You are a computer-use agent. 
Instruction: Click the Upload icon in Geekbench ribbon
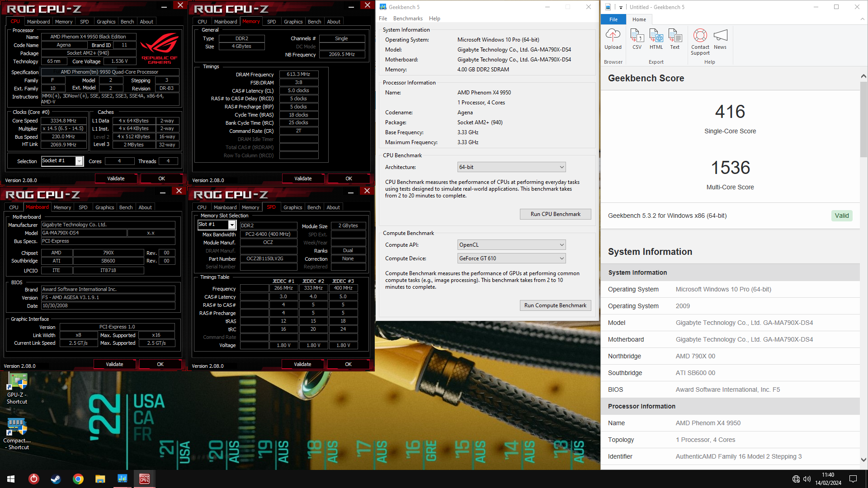point(613,39)
